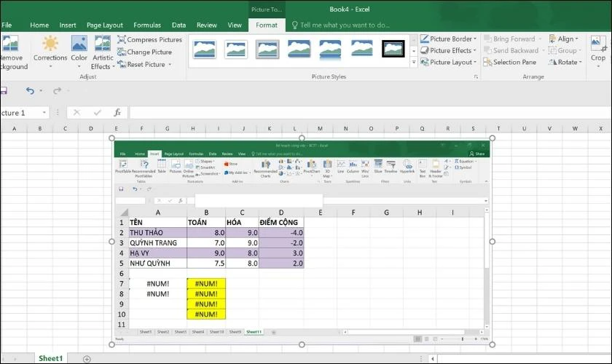The width and height of the screenshot is (612, 364).
Task: Expand the Rotate dropdown arrow
Action: [x=581, y=62]
